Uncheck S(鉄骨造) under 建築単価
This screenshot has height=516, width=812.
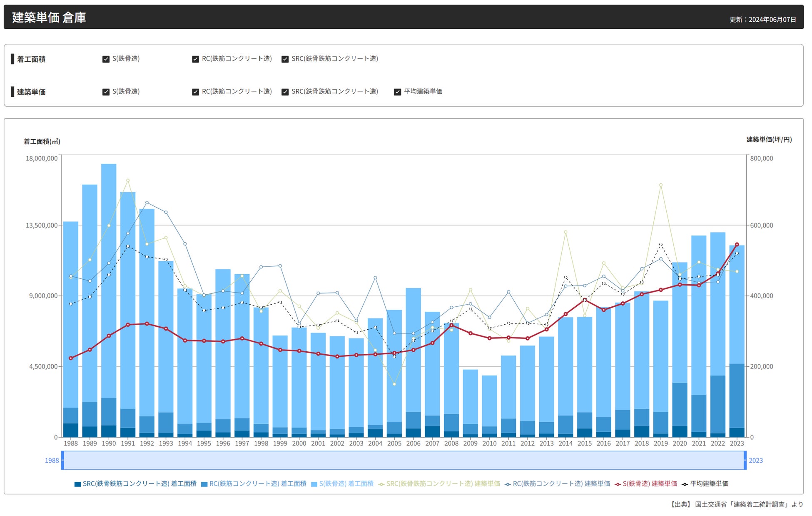click(x=106, y=92)
